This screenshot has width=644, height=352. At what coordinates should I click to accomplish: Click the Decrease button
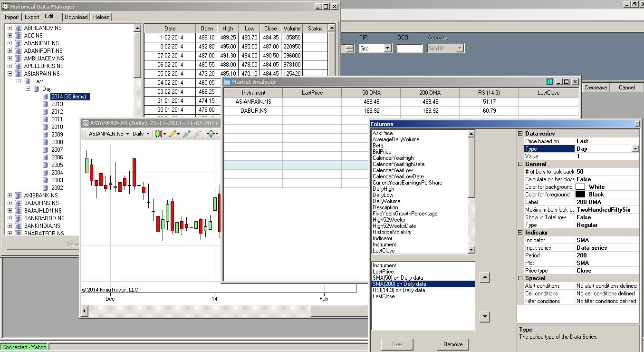(x=596, y=88)
